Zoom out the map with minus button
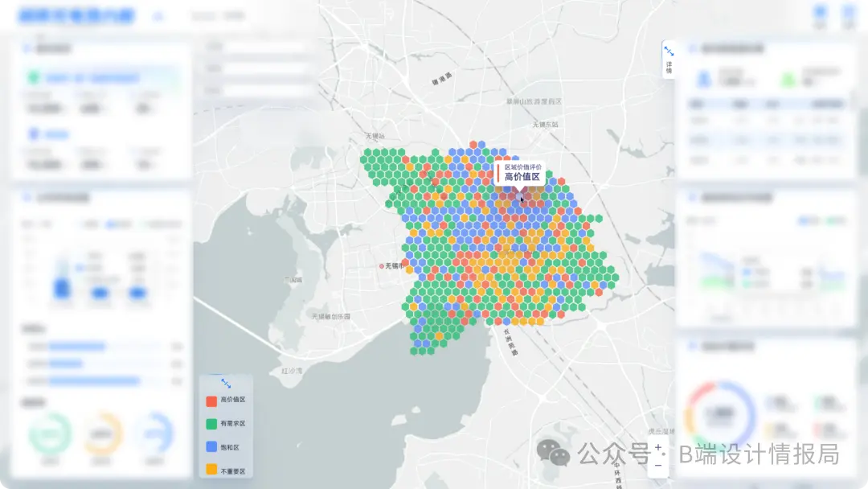The width and height of the screenshot is (868, 489). pos(658,465)
